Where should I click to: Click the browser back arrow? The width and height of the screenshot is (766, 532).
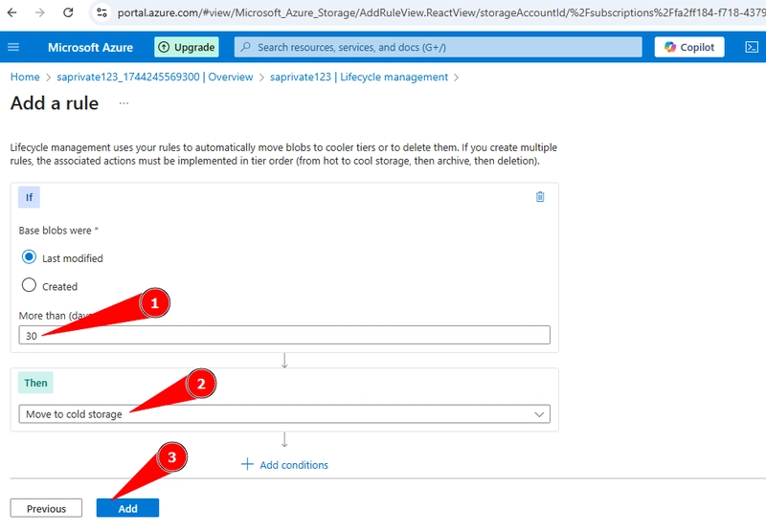12,12
